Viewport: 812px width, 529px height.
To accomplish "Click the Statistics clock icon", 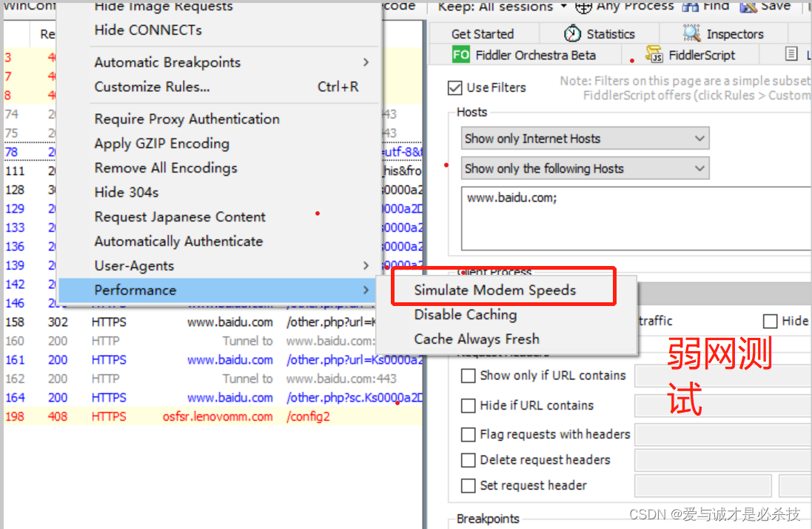I will pyautogui.click(x=572, y=33).
